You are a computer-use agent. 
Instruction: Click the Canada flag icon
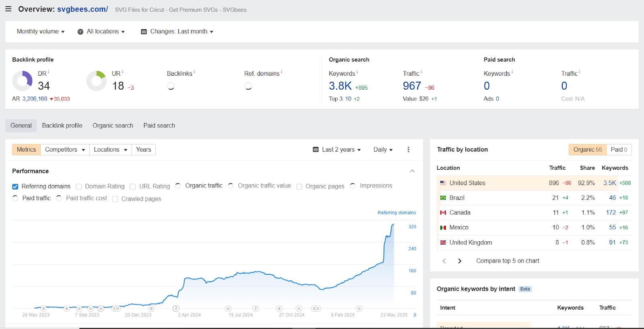(x=443, y=213)
